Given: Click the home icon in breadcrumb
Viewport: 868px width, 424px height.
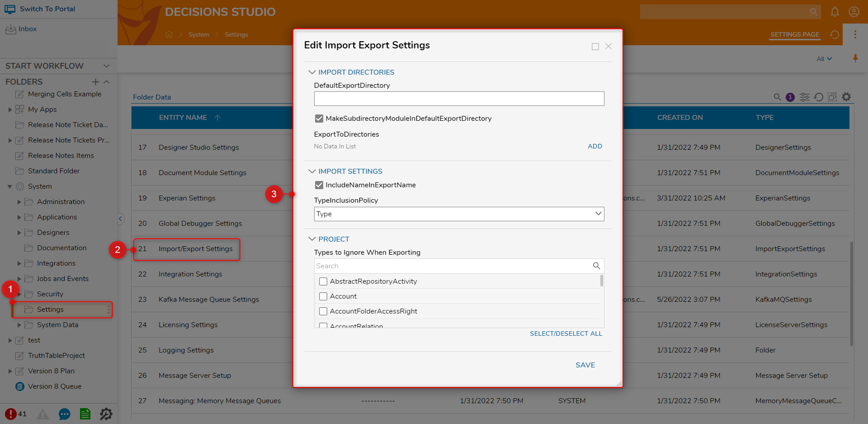Looking at the screenshot, I should pos(169,34).
